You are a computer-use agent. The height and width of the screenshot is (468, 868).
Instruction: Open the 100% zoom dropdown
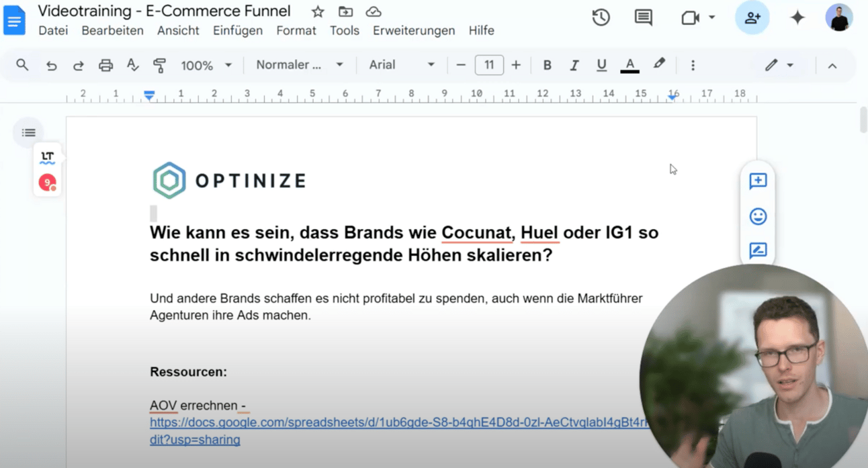pyautogui.click(x=206, y=65)
